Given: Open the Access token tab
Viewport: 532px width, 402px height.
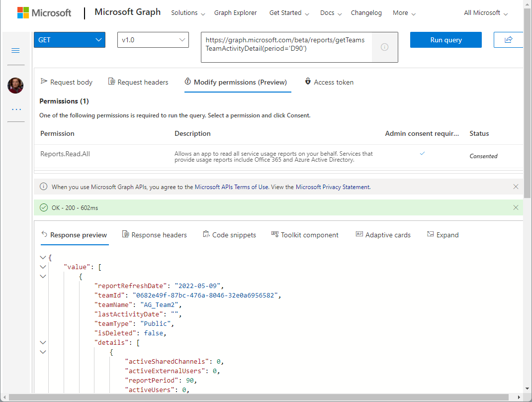Looking at the screenshot, I should click(329, 82).
